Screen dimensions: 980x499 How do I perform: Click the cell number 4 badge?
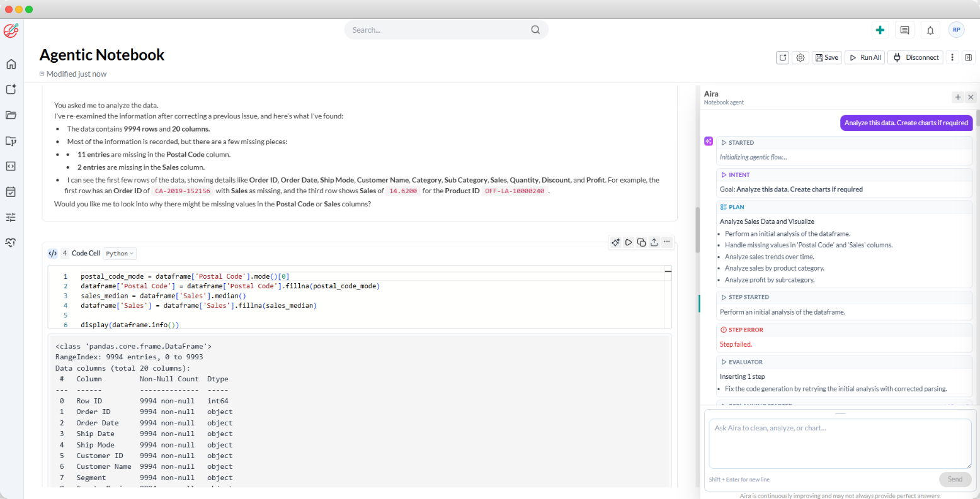click(65, 253)
